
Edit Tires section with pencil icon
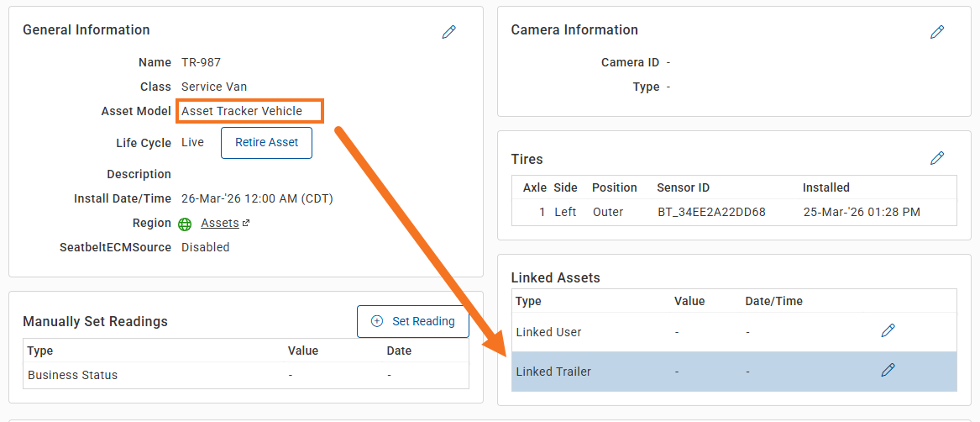tap(937, 158)
